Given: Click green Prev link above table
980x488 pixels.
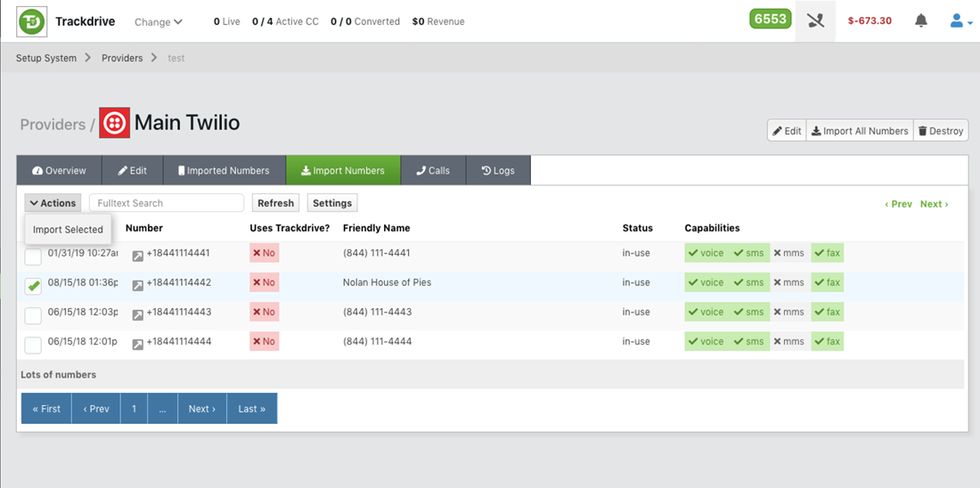Looking at the screenshot, I should tap(898, 204).
